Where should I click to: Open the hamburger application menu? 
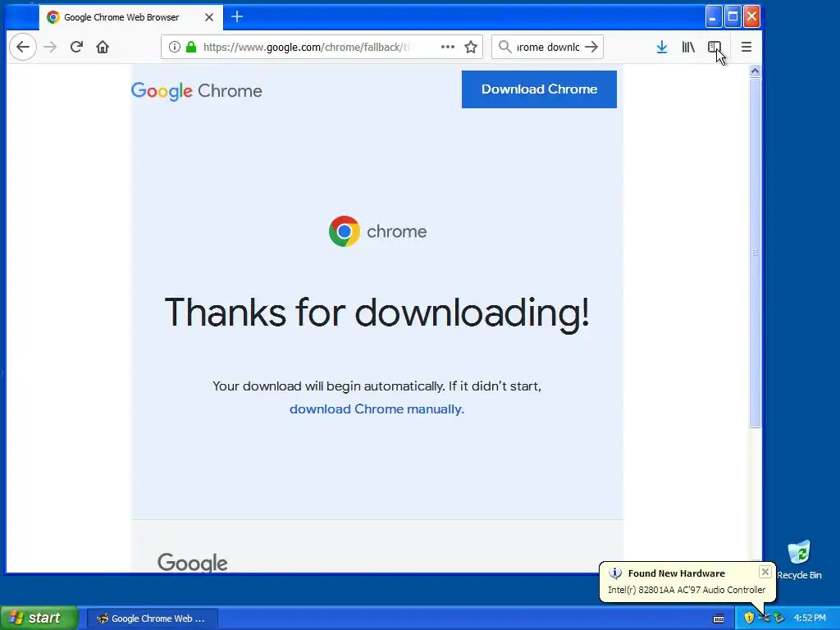pyautogui.click(x=746, y=47)
